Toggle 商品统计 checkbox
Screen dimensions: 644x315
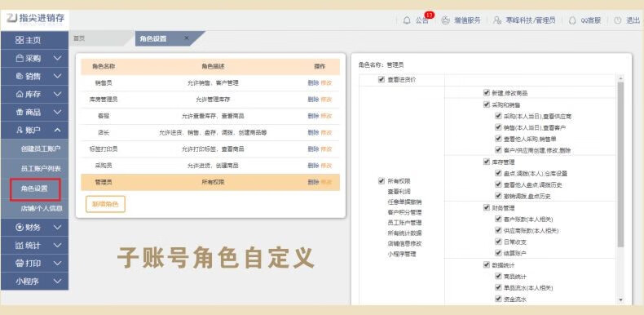[x=498, y=276]
